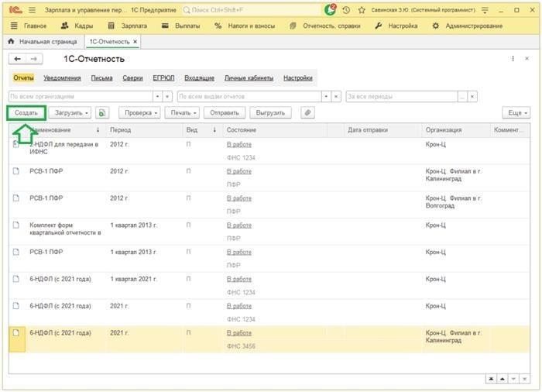The image size is (542, 392).
Task: Open the Настройки link tab
Action: click(298, 77)
